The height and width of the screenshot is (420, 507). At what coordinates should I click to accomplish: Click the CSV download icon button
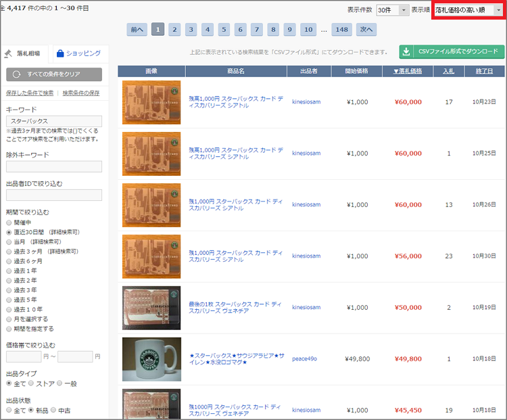[x=406, y=51]
